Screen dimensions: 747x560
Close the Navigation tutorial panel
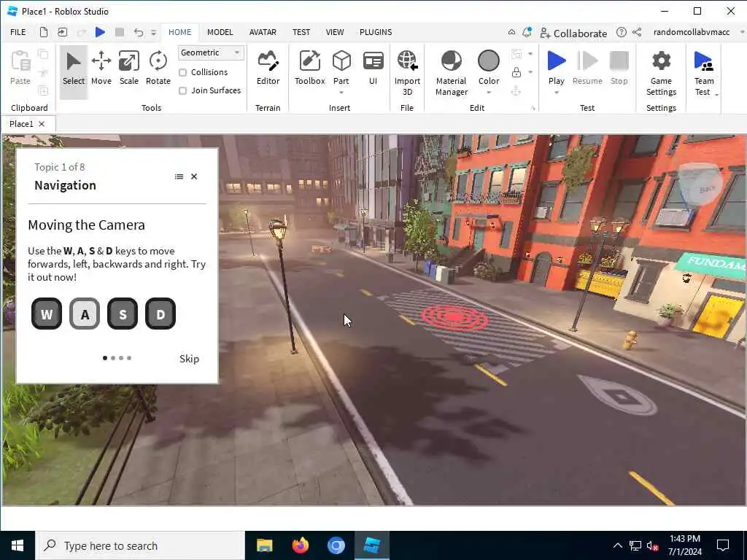coord(194,176)
